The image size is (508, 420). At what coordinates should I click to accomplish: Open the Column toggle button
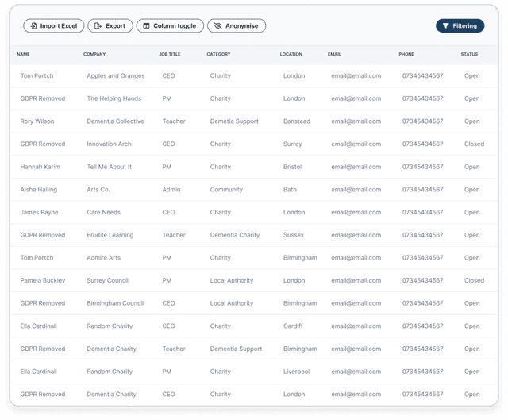tap(170, 26)
